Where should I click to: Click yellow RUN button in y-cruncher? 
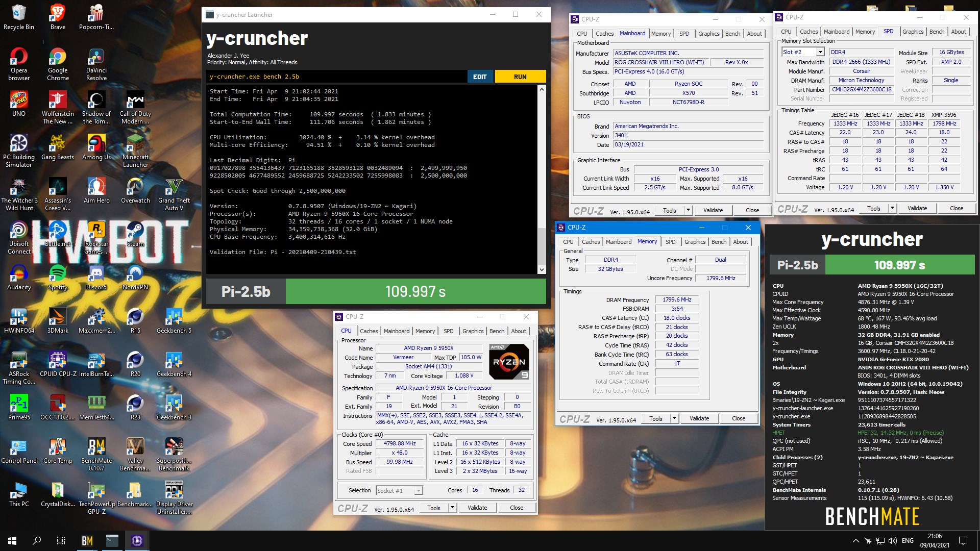point(520,77)
